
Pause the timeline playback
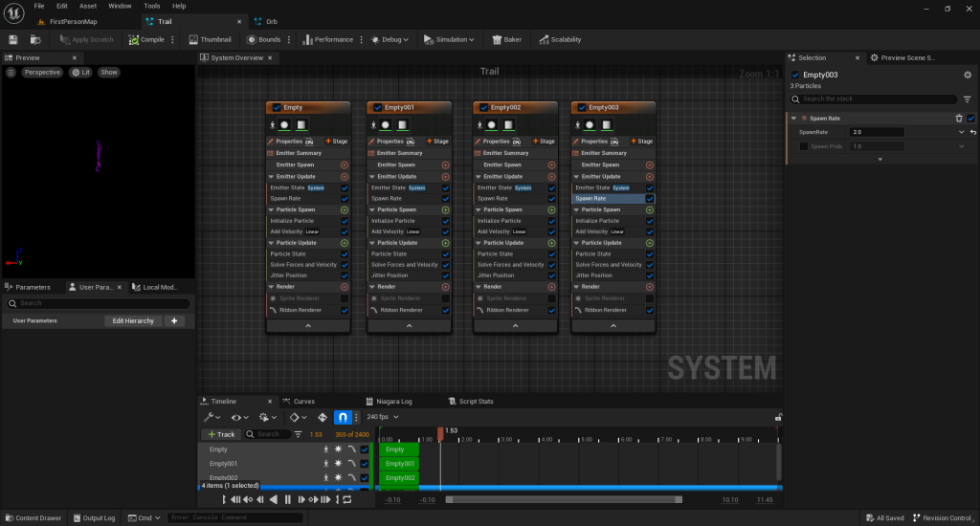click(288, 499)
